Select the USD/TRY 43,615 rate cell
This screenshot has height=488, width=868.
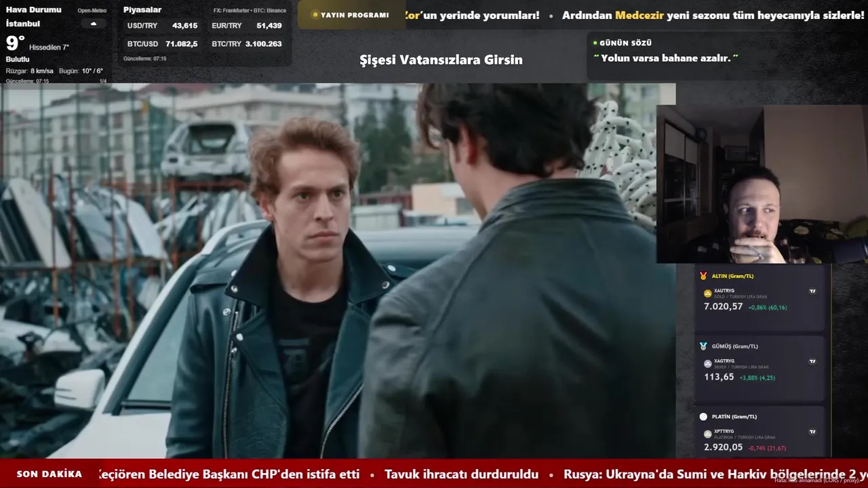coord(162,26)
